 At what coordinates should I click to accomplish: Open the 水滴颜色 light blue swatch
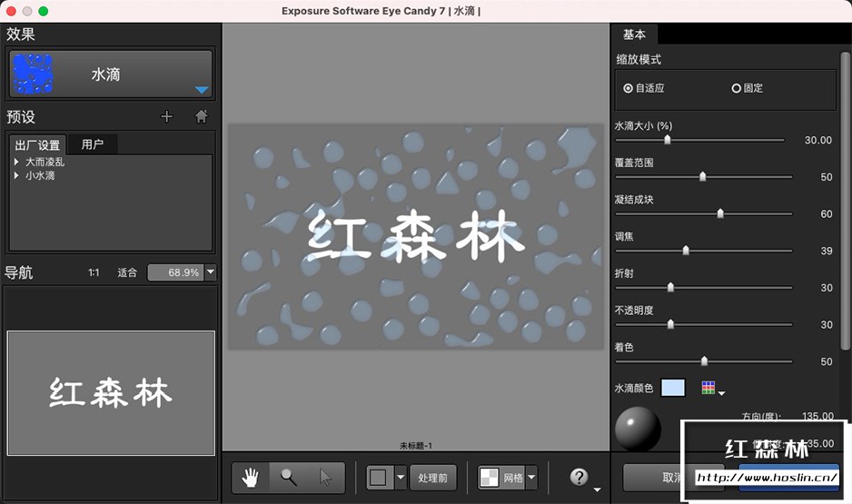click(673, 388)
